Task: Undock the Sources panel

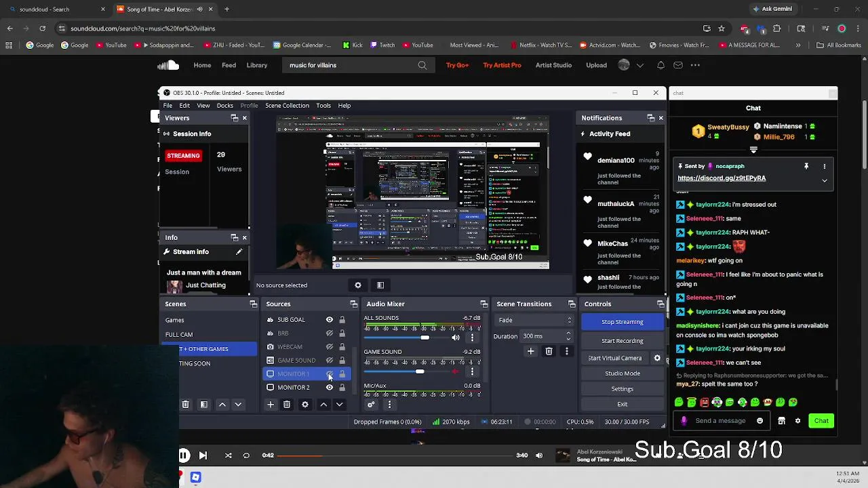Action: point(353,304)
